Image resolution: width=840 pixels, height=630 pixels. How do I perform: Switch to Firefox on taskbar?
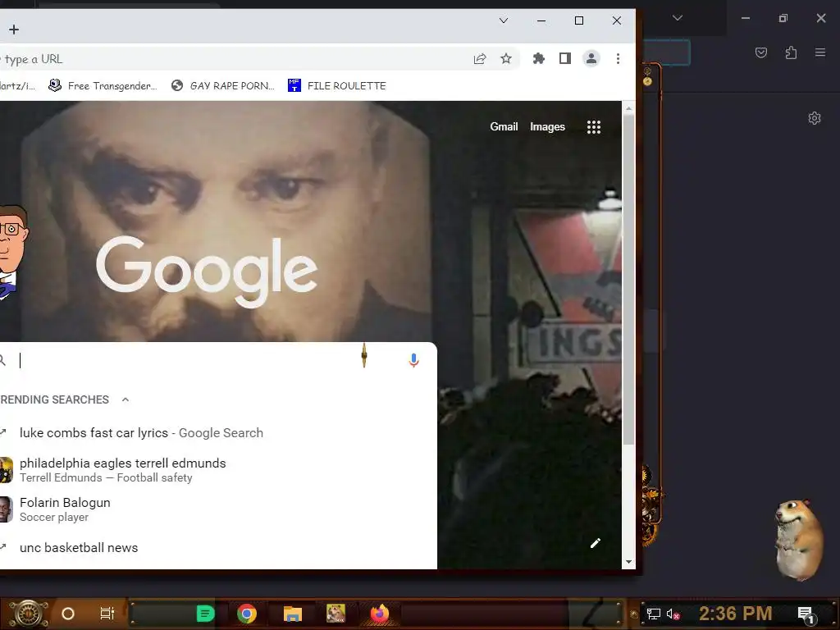pos(379,614)
